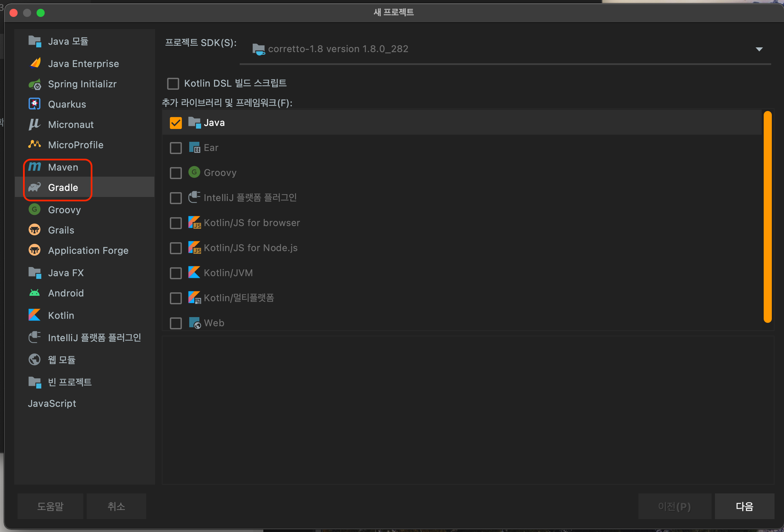Select Gradle in the project type list

pos(85,187)
